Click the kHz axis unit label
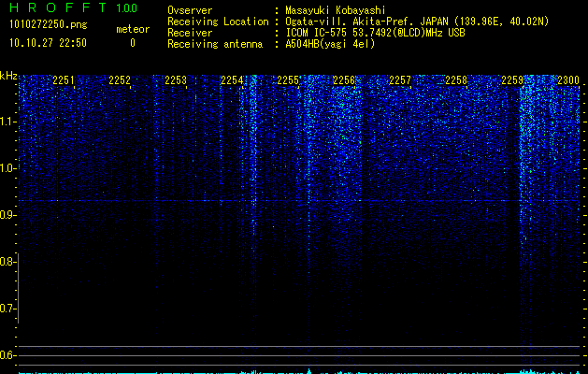588x374 pixels. pyautogui.click(x=8, y=76)
